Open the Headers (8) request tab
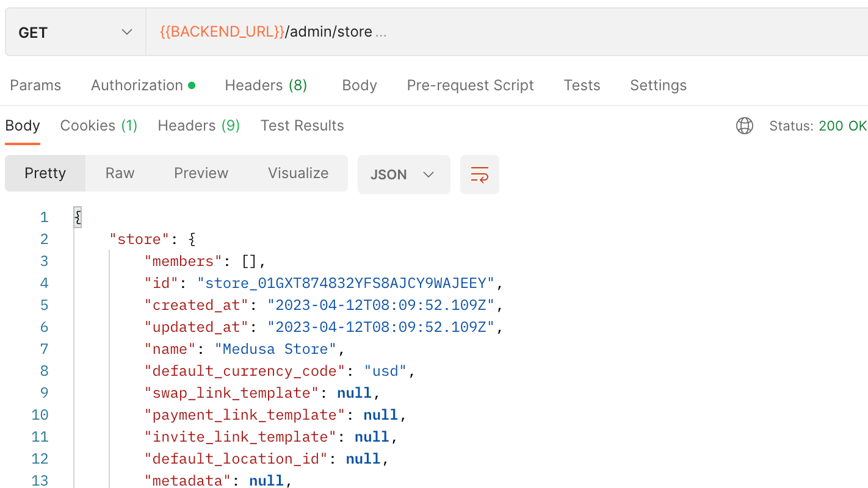Screen dimensions: 868x488 click(266, 85)
